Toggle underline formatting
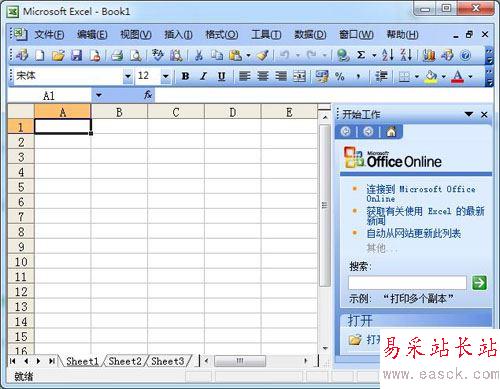500x389 pixels. pos(221,76)
